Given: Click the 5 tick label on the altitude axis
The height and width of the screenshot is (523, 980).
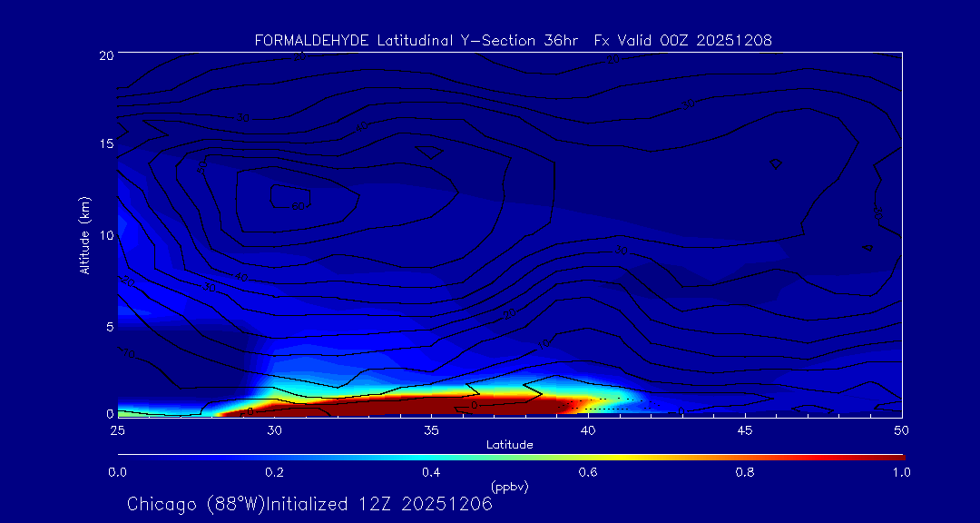Looking at the screenshot, I should click(x=109, y=326).
